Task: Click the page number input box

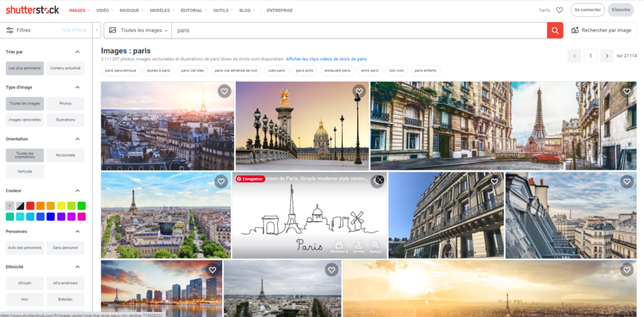Action: click(590, 56)
